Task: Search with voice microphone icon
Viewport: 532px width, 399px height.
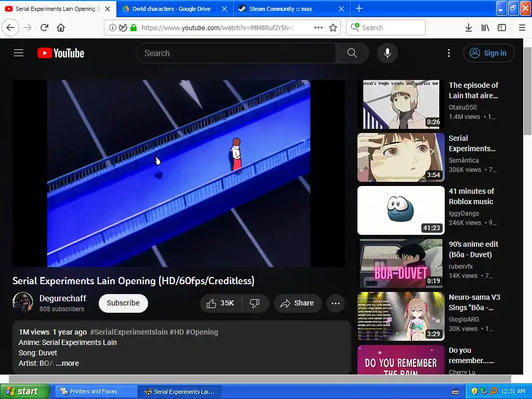Action: pyautogui.click(x=388, y=53)
